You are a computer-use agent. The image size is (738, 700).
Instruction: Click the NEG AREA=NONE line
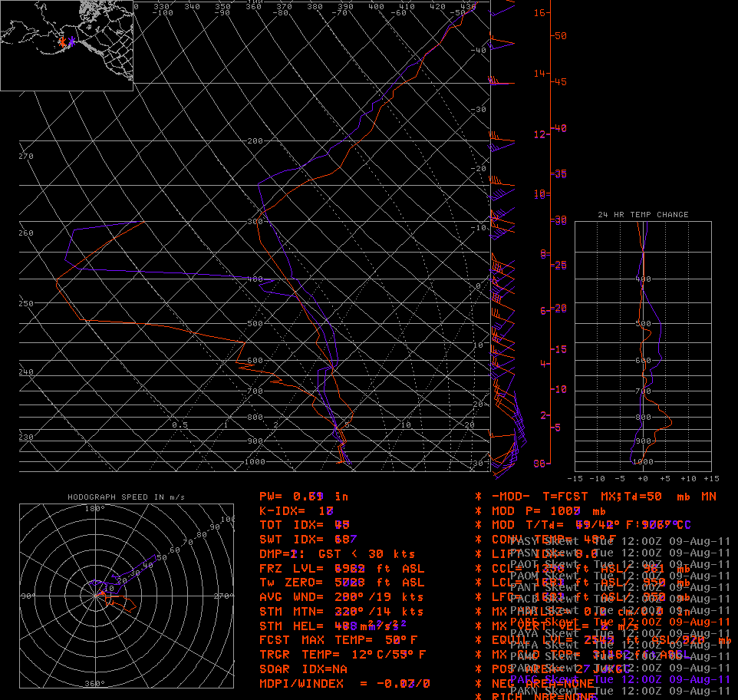[x=542, y=684]
